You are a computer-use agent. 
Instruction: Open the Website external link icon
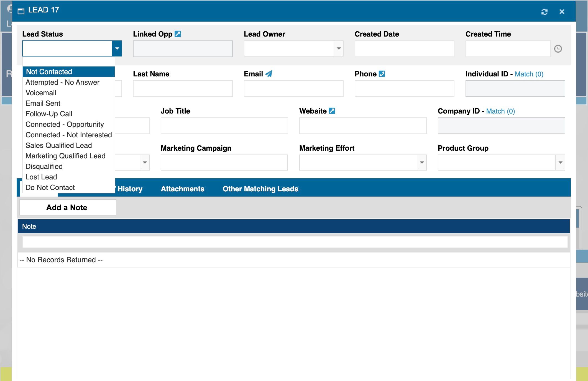[332, 111]
